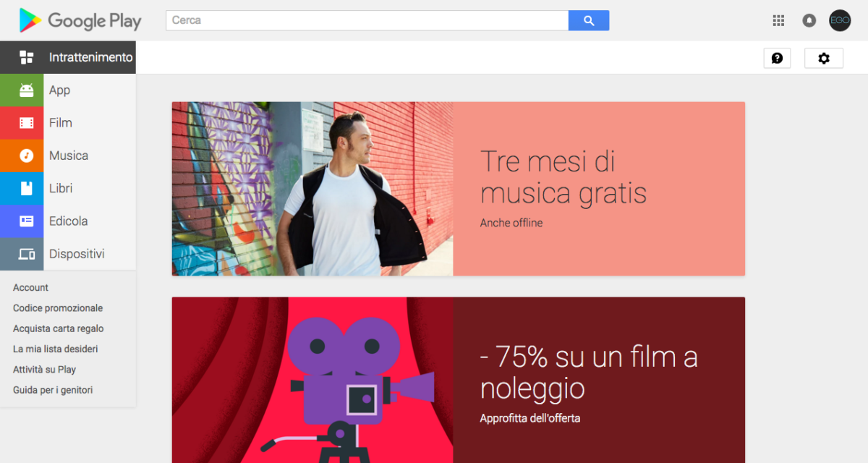Click the blue search magnifier button
868x463 pixels.
(x=589, y=20)
